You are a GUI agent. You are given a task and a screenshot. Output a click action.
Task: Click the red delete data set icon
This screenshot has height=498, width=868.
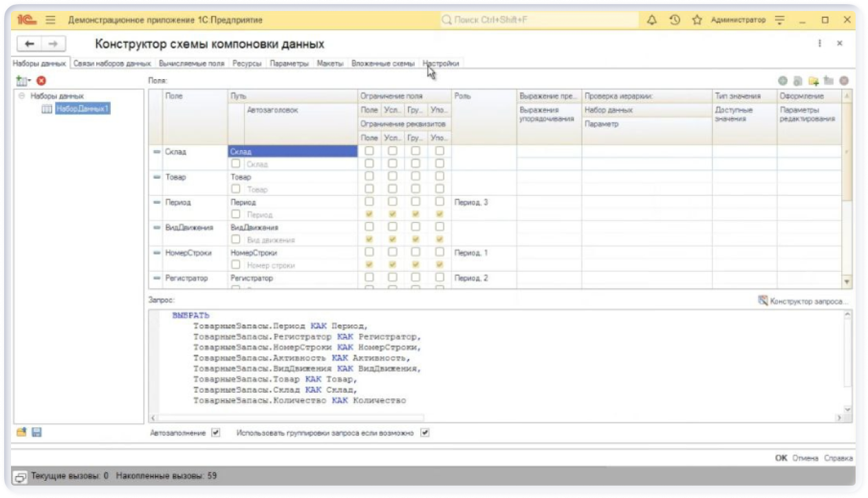point(41,81)
